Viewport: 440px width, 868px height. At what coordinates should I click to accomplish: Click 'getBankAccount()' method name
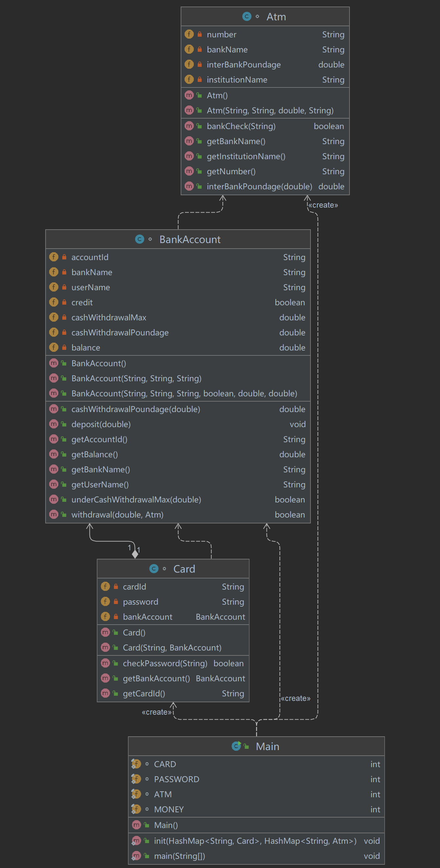(156, 678)
